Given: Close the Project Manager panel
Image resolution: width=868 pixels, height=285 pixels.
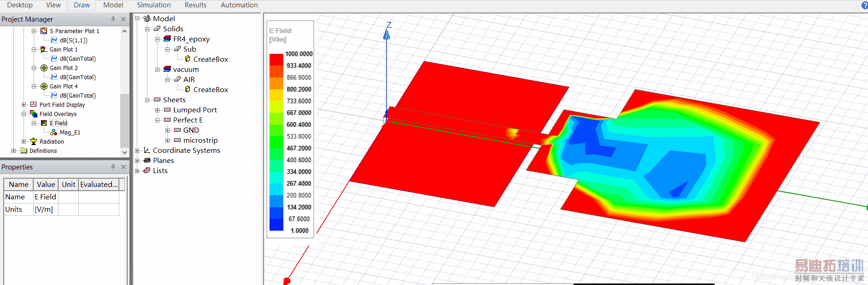Looking at the screenshot, I should pyautogui.click(x=123, y=19).
